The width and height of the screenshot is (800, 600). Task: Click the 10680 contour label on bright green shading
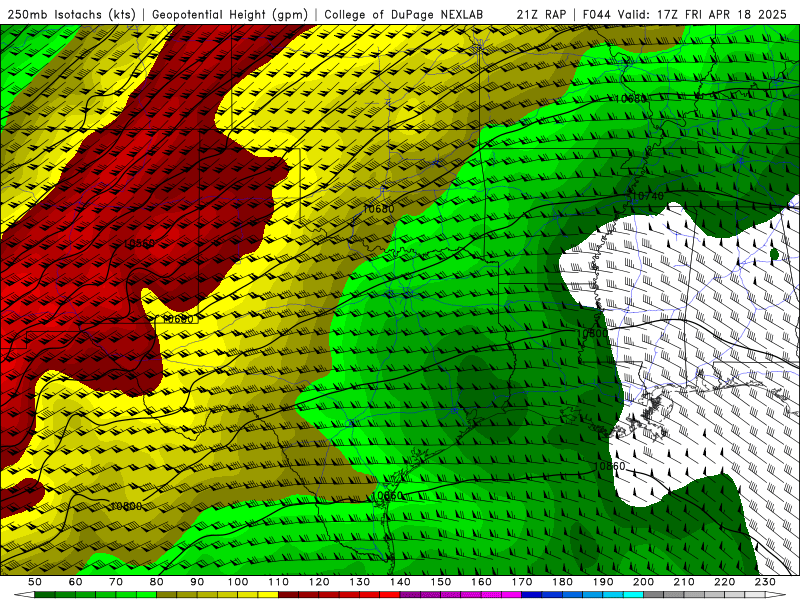pyautogui.click(x=631, y=99)
